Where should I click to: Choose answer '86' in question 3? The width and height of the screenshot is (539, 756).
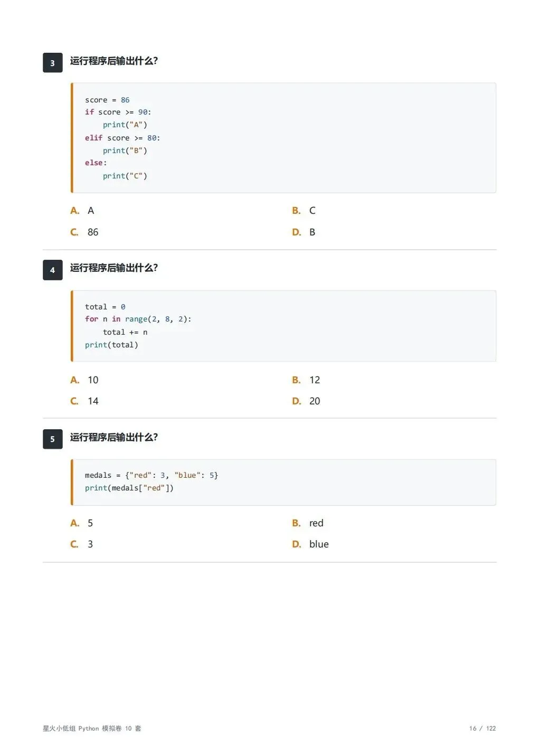[84, 232]
